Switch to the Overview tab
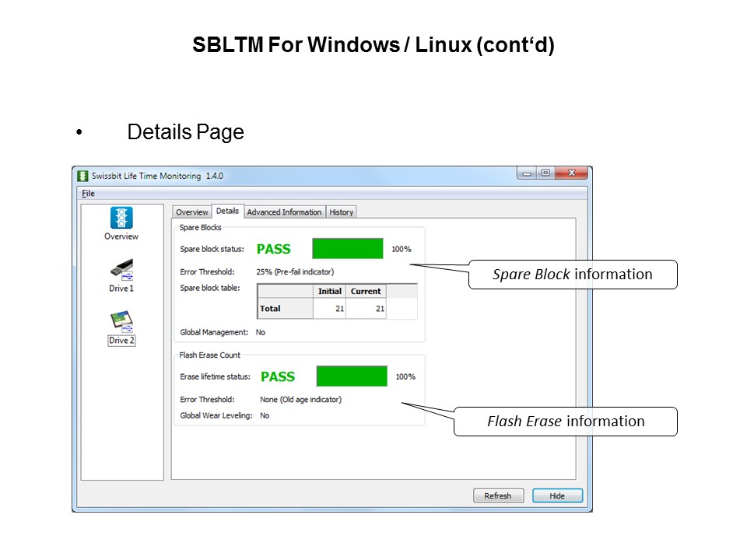Image resolution: width=747 pixels, height=560 pixels. point(192,212)
